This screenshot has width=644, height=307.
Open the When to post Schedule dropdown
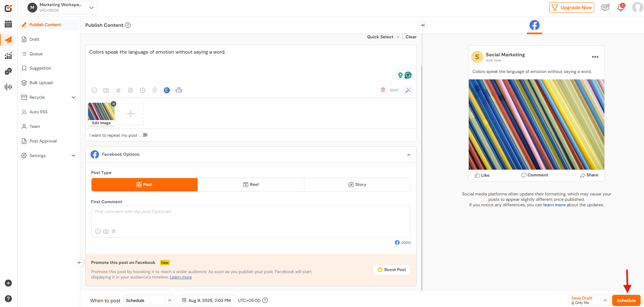click(x=148, y=301)
